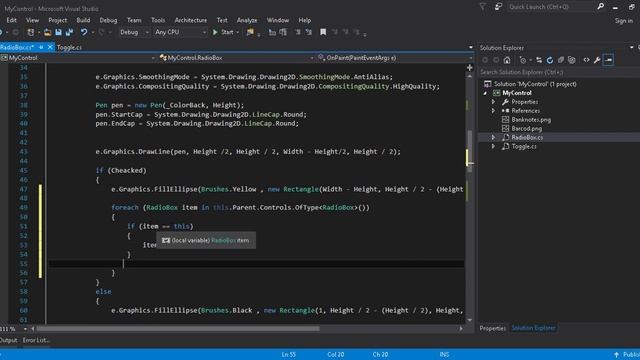Open the Error List panel tab
Viewport: 640px width, 360px height.
click(x=36, y=340)
